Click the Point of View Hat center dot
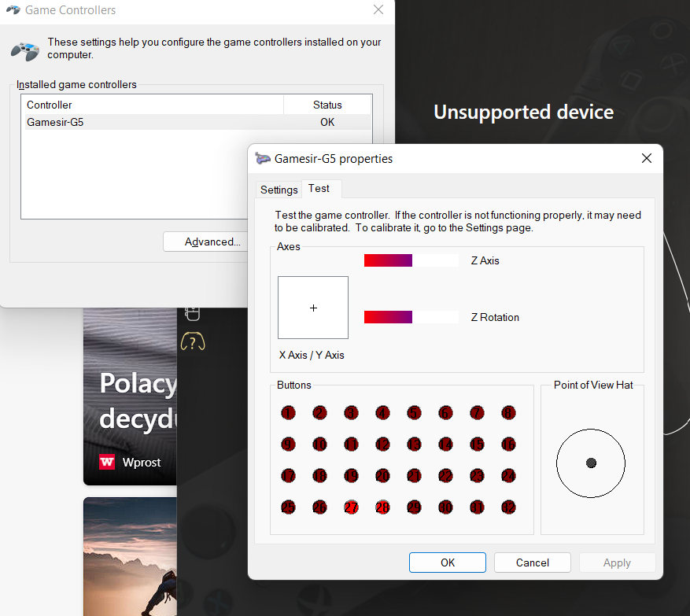 (x=591, y=463)
